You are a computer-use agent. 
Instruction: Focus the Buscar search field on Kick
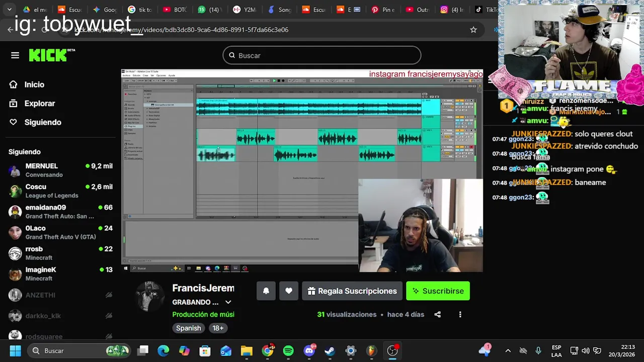tap(322, 55)
